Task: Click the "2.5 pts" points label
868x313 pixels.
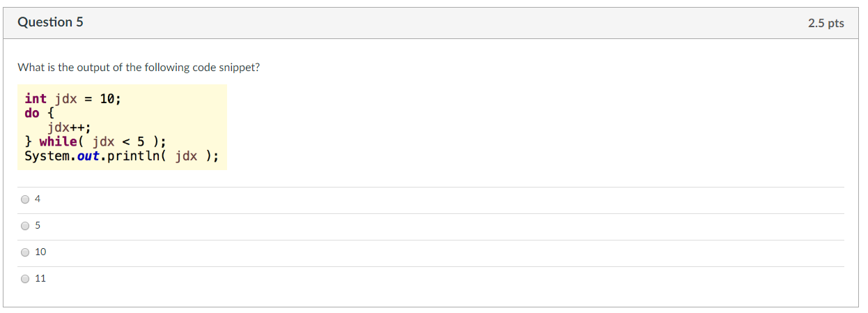Action: pyautogui.click(x=826, y=23)
